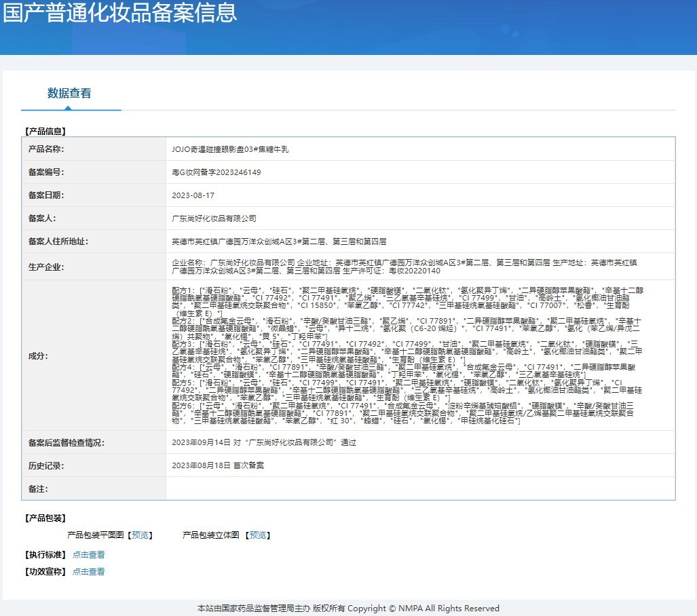Click the 产品名称 row label
The width and height of the screenshot is (697, 616).
[x=46, y=149]
